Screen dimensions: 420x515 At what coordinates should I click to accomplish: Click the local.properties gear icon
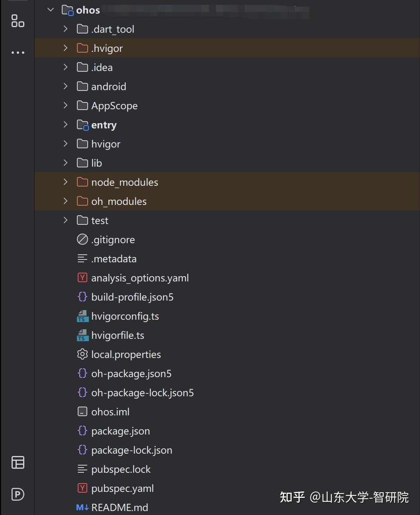[x=82, y=354]
